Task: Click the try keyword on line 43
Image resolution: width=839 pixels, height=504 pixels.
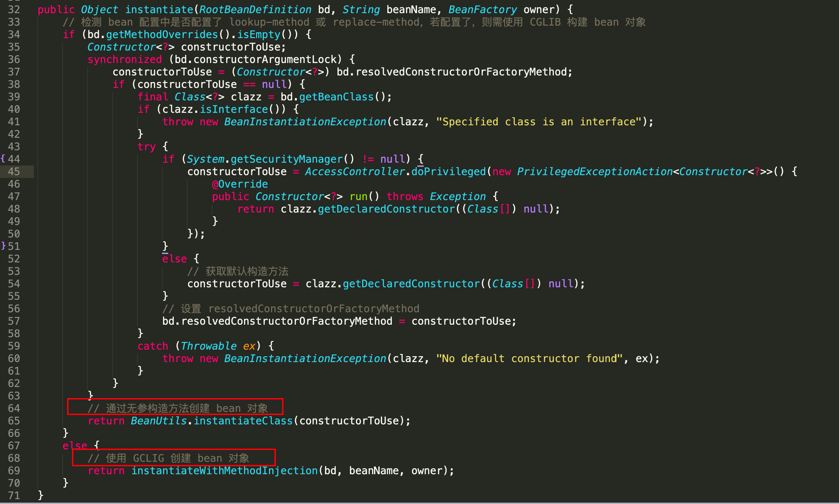Action: (x=146, y=146)
